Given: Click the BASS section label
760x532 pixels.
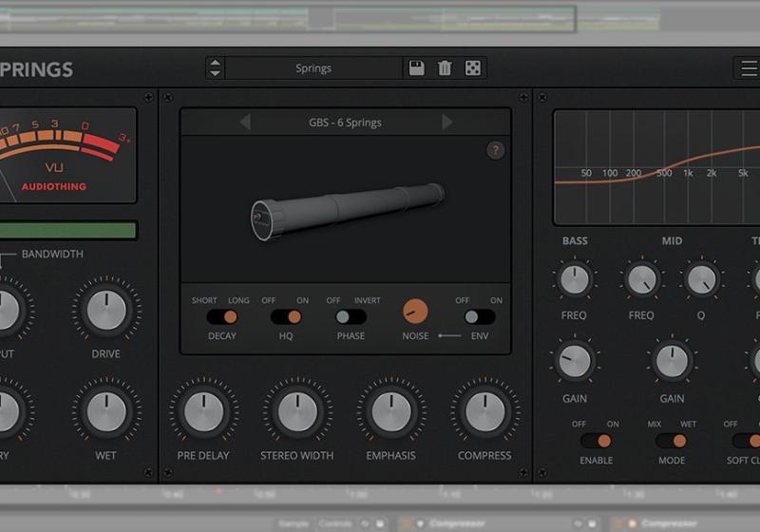Looking at the screenshot, I should pos(575,240).
